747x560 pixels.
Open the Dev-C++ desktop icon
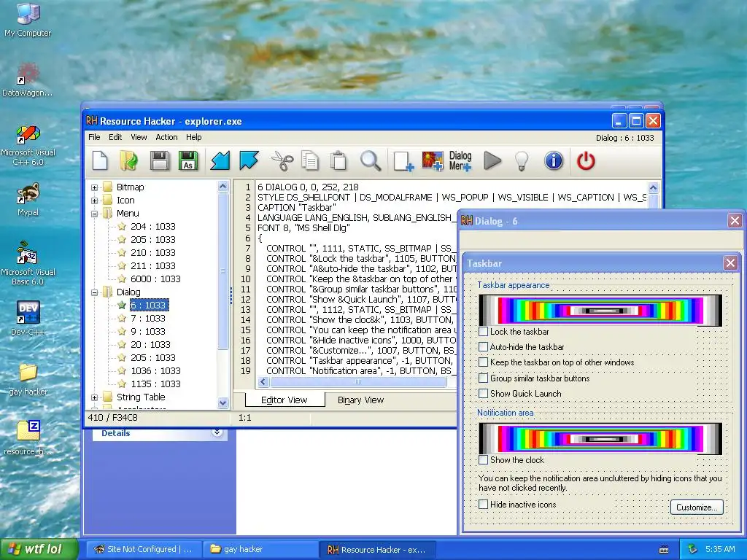pos(28,318)
